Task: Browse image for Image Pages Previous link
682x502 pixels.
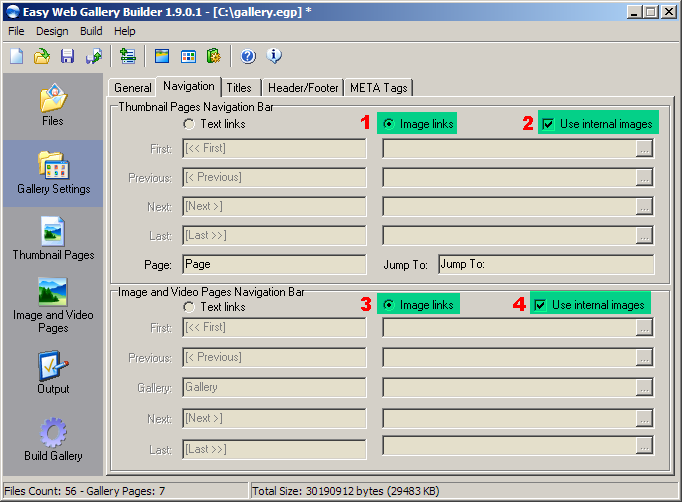Action: (x=644, y=358)
